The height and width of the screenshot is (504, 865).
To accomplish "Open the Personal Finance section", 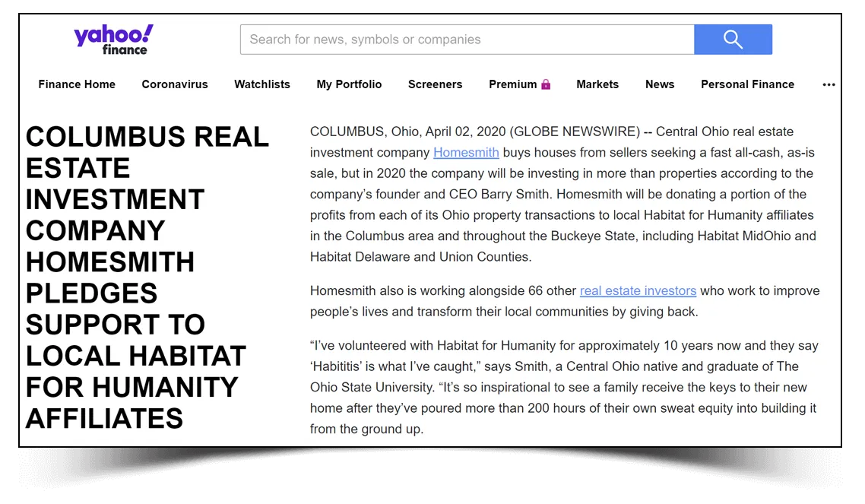I will pyautogui.click(x=747, y=84).
